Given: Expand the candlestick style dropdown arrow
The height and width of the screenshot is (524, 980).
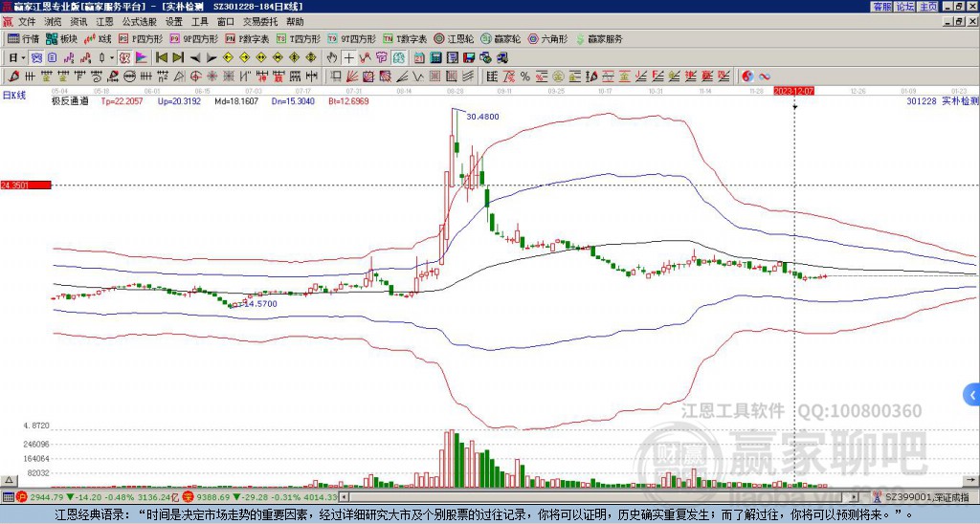Looking at the screenshot, I should pos(112,58).
